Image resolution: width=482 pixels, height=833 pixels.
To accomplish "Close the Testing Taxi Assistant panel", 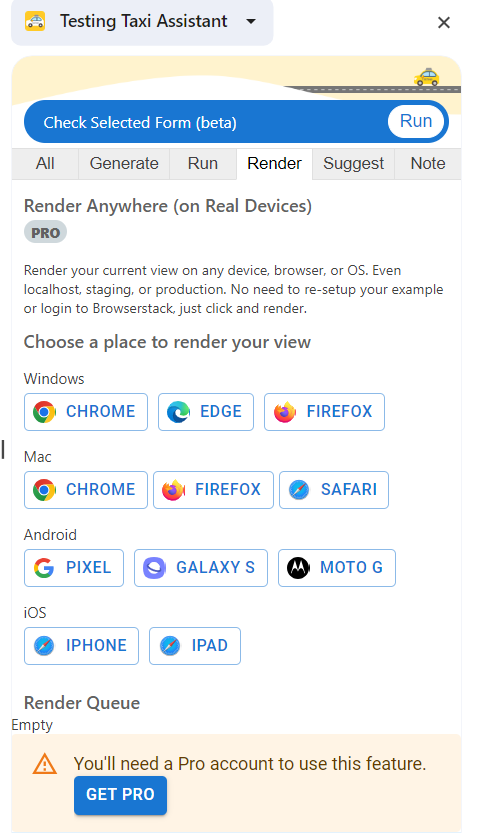I will pos(444,22).
